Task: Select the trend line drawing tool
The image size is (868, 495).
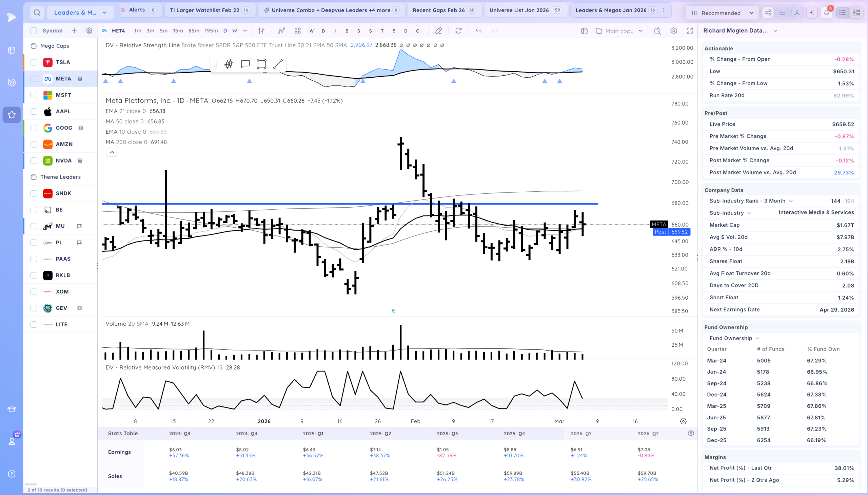Action: pos(278,64)
